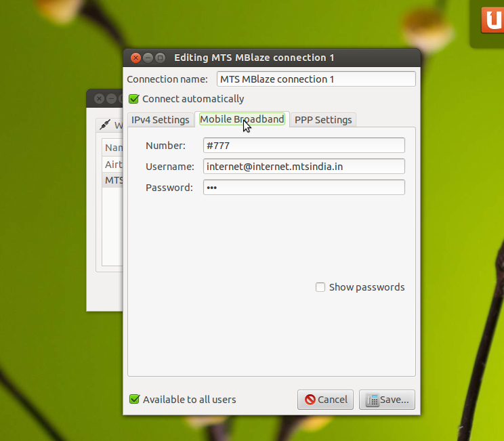Switch to the IPv4 Settings tab
The height and width of the screenshot is (441, 504).
click(x=160, y=120)
